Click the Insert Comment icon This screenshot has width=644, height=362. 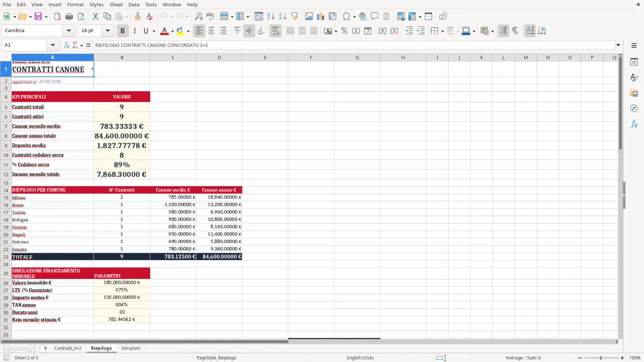[x=375, y=17]
